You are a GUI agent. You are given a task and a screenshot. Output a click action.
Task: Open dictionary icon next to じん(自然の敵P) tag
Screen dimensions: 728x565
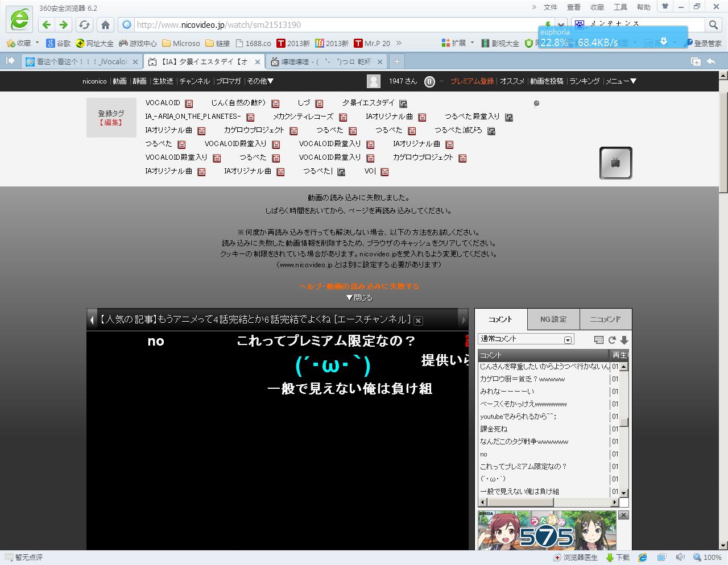[275, 103]
